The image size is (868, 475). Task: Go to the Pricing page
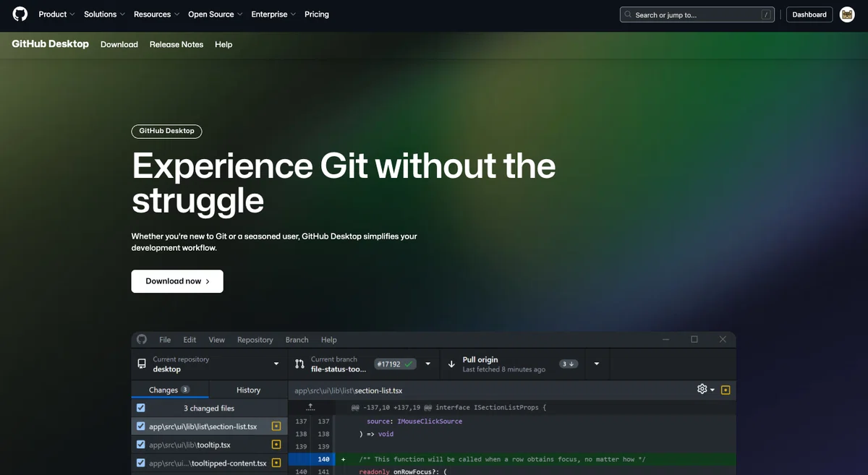317,14
